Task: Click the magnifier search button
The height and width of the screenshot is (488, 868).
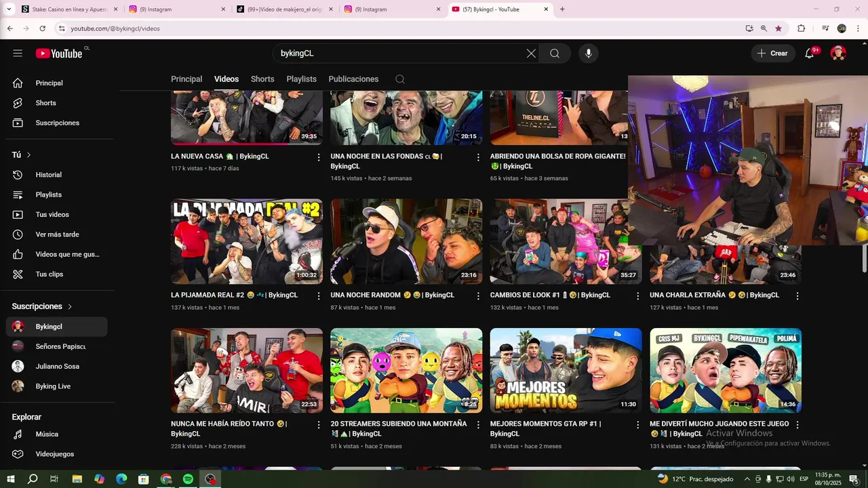Action: [x=555, y=54]
